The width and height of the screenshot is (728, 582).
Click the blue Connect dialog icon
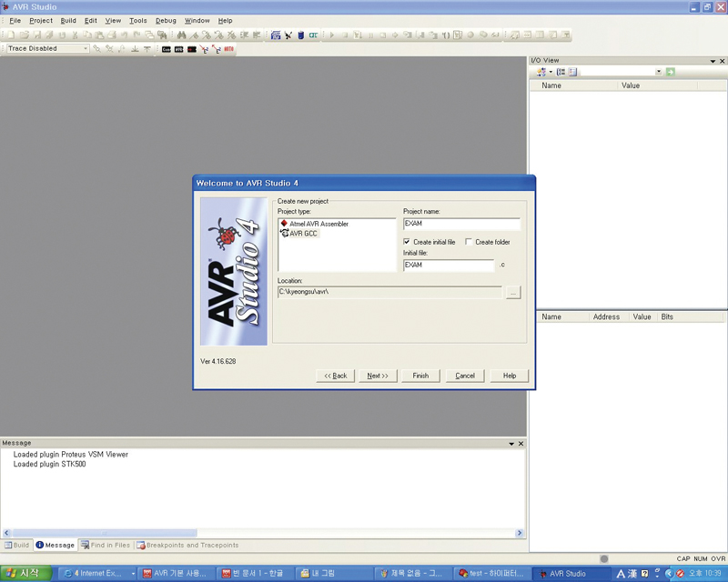276,35
